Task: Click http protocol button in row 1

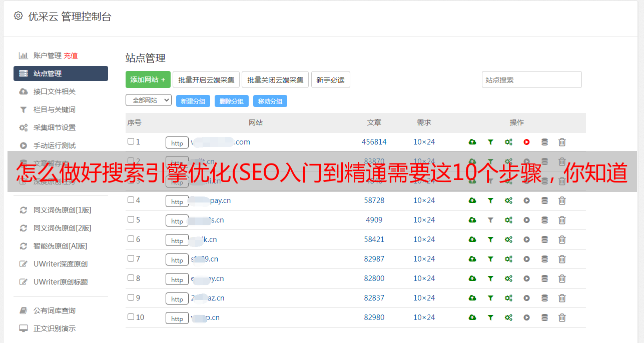Action: click(x=177, y=143)
